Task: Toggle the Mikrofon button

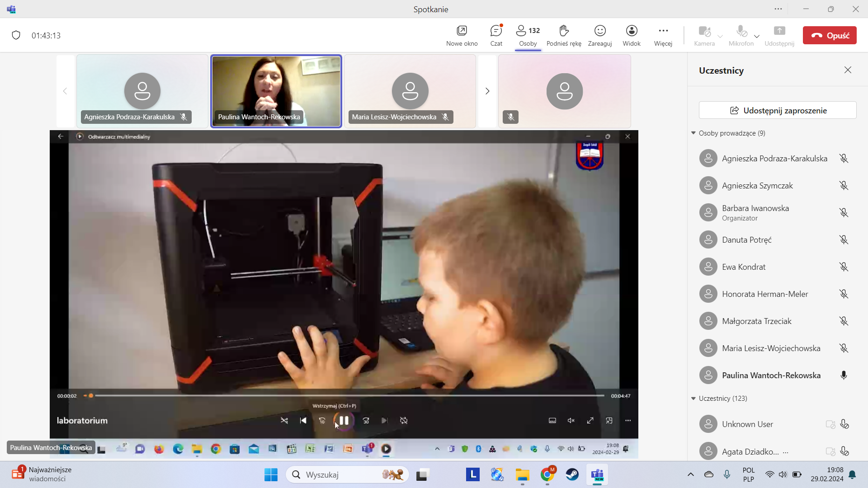Action: [741, 36]
